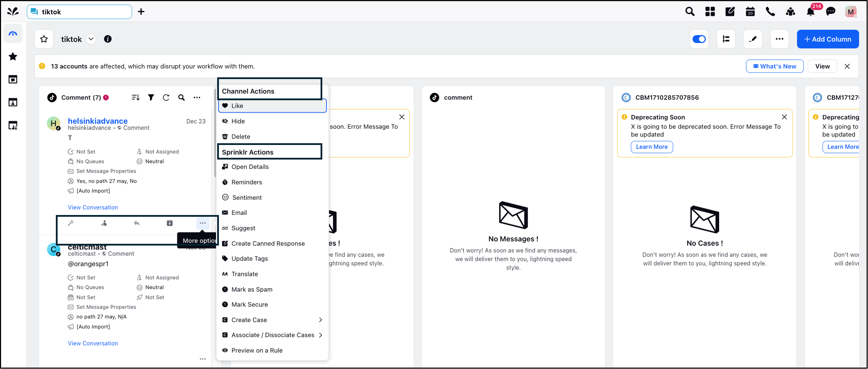This screenshot has height=369, width=868.
Task: Click the tiktok tab in the top bar
Action: tap(79, 12)
